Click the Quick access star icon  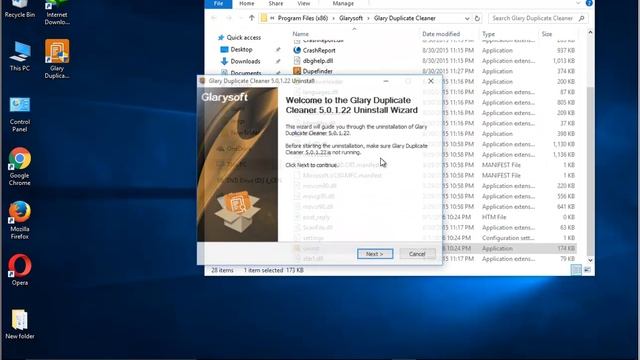(x=221, y=37)
